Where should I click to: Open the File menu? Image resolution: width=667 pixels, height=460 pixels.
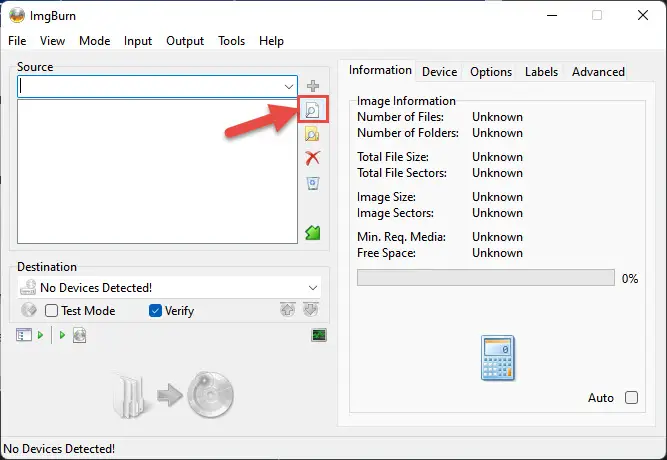(17, 41)
